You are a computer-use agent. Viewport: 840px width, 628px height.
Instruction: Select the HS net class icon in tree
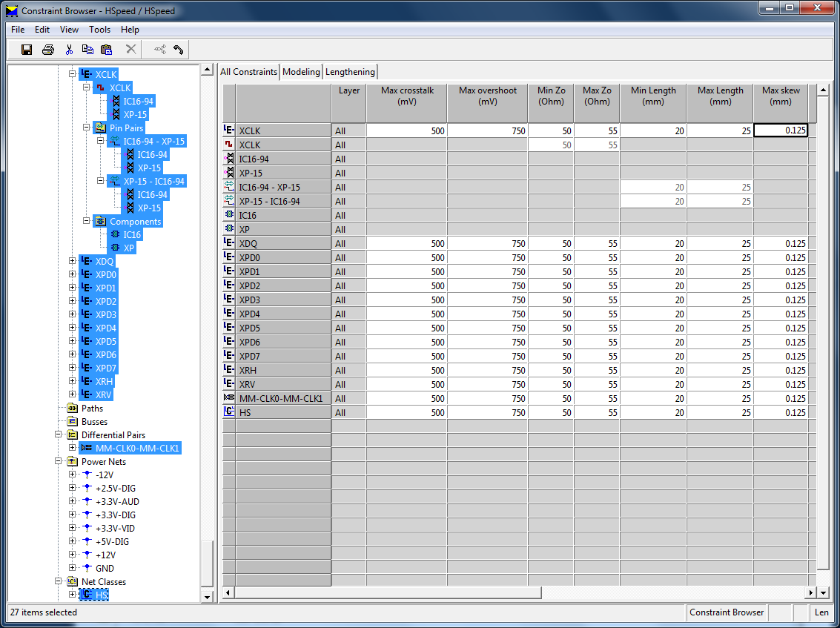coord(86,595)
